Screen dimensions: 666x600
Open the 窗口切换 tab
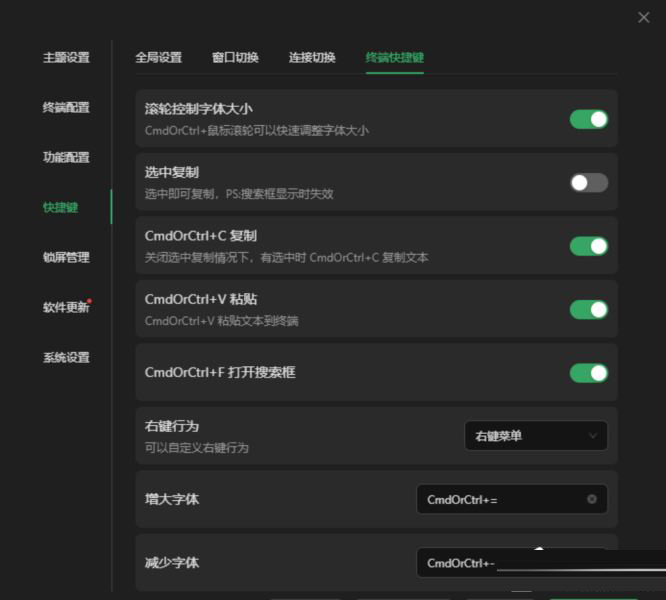pos(235,58)
